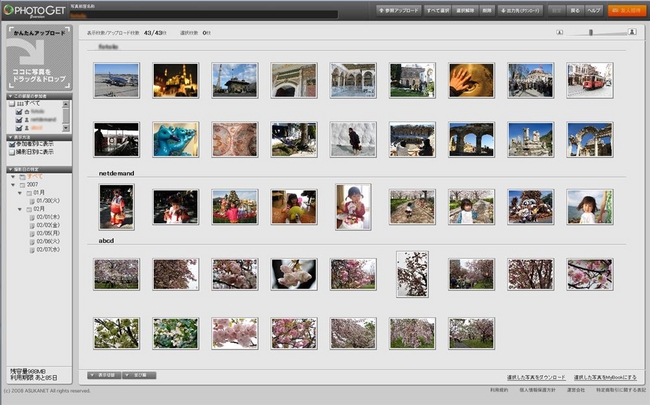Viewport: 650px width, 405px height.
Task: Select date 02/06(火) in the tree
Action: tap(48, 241)
